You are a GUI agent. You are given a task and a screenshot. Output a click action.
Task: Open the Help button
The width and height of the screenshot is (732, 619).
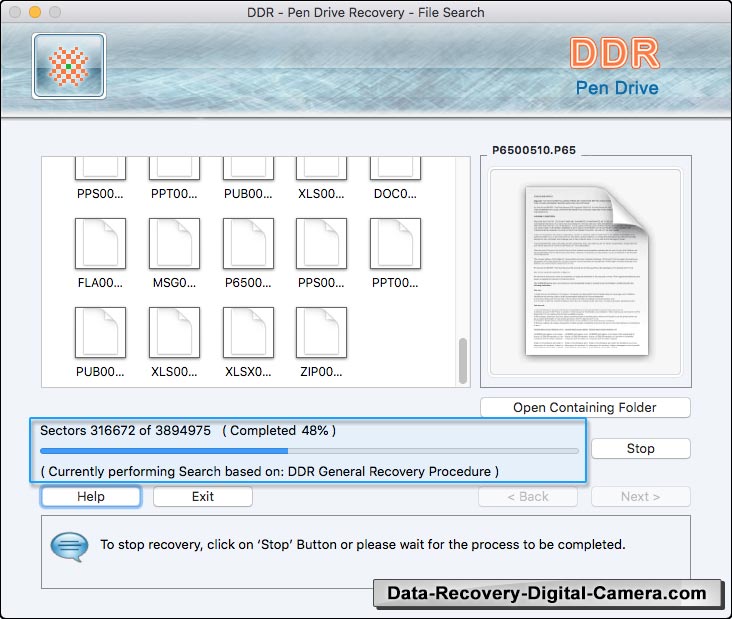click(x=91, y=496)
